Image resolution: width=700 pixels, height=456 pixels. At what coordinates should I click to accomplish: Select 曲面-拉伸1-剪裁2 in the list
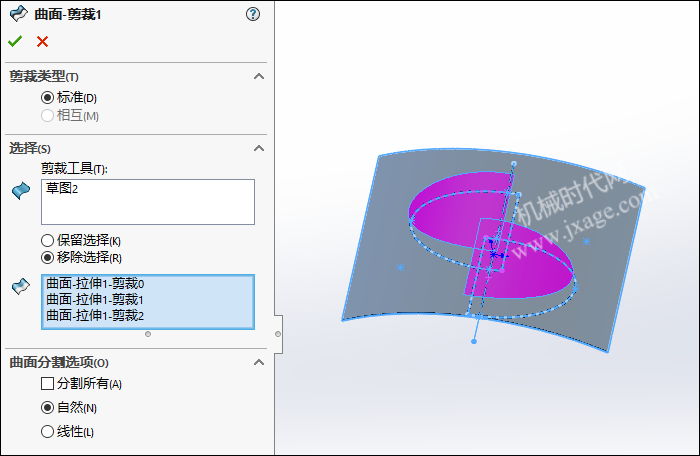click(x=95, y=316)
